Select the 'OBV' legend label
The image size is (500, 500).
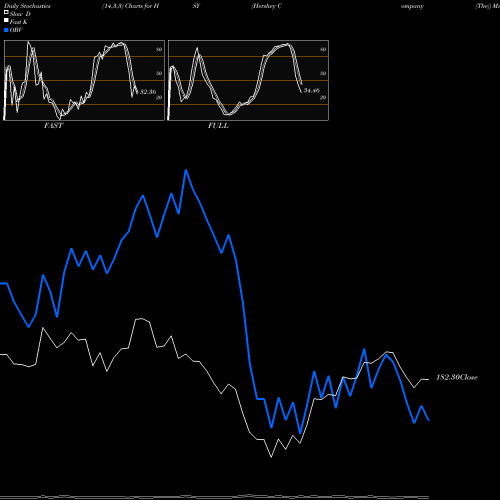[x=16, y=30]
